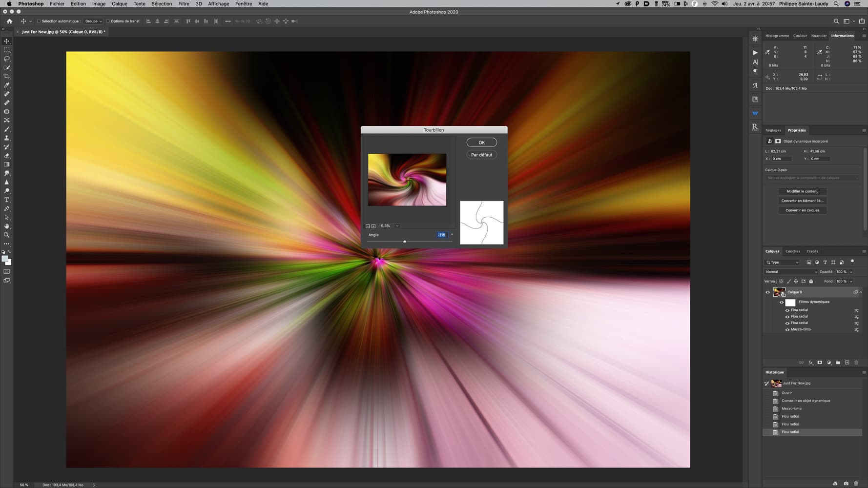Click the Angle slider handle
Viewport: 868px width, 488px height.
[x=405, y=242]
